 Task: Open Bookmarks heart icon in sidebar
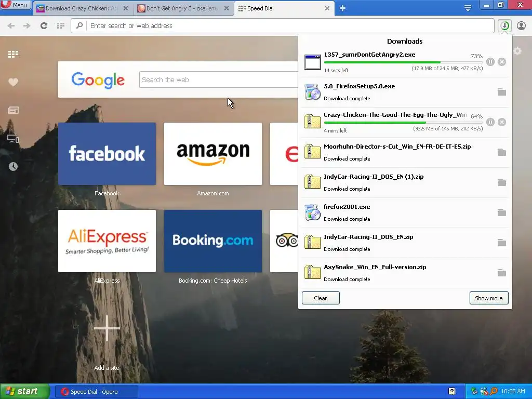pos(13,82)
